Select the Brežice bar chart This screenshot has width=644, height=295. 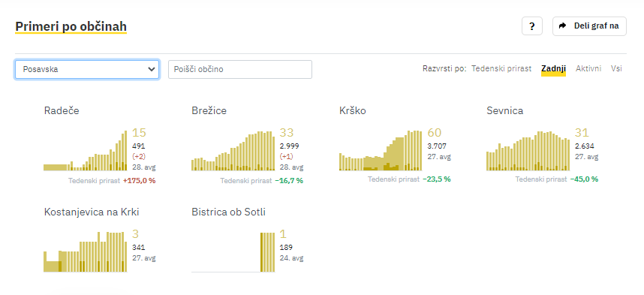tap(233, 150)
